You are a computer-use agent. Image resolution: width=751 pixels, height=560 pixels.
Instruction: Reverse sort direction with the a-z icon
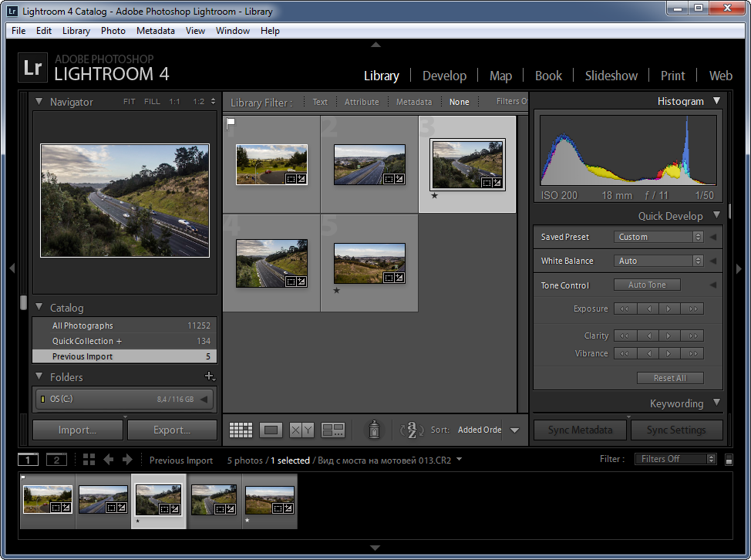click(x=413, y=430)
